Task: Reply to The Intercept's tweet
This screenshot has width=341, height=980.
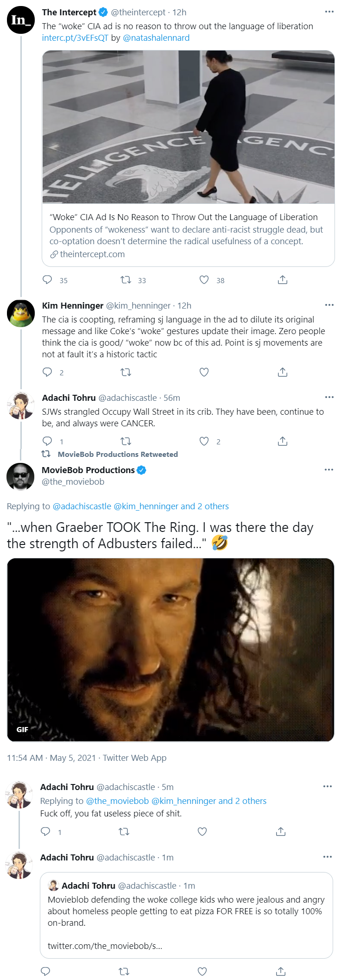Action: pos(47,279)
